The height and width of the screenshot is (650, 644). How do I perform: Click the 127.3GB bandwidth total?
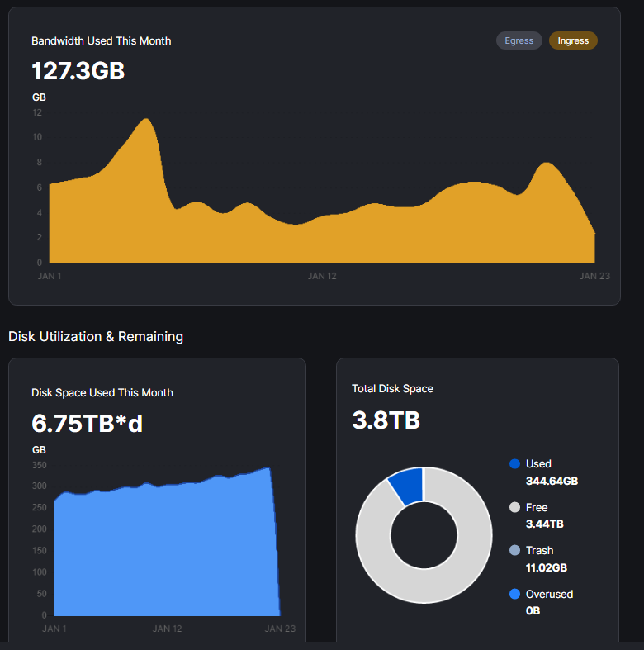[x=78, y=71]
